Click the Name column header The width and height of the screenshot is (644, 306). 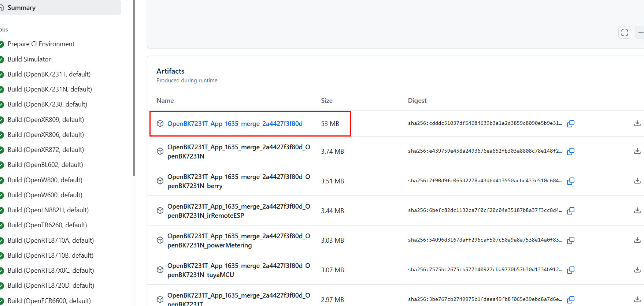[x=165, y=101]
